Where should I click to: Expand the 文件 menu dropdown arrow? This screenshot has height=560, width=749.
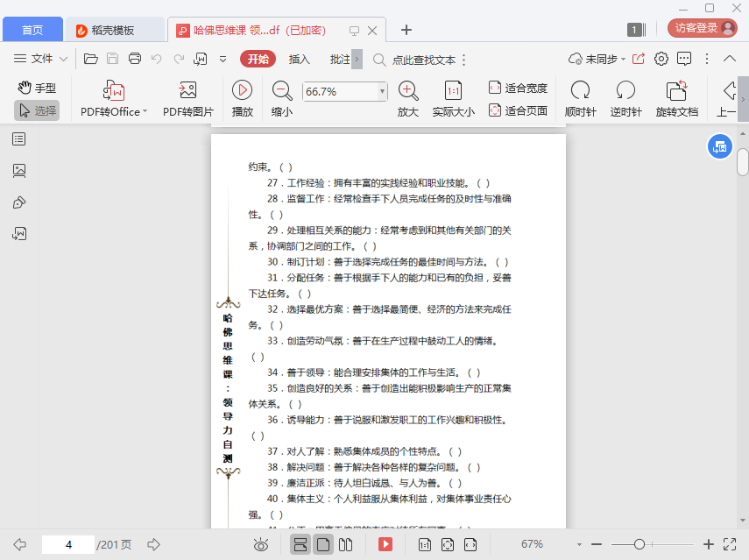point(64,60)
